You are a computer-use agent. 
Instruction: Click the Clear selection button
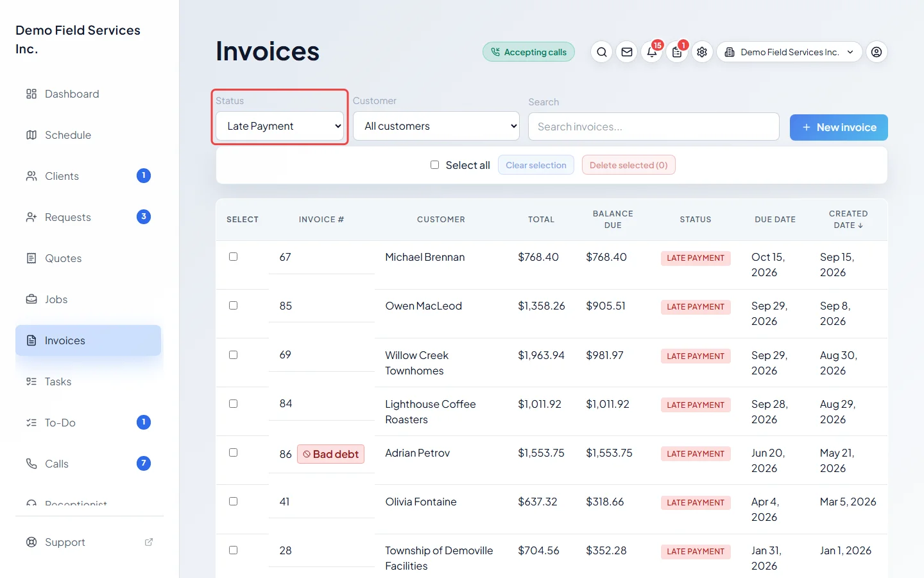pos(536,165)
